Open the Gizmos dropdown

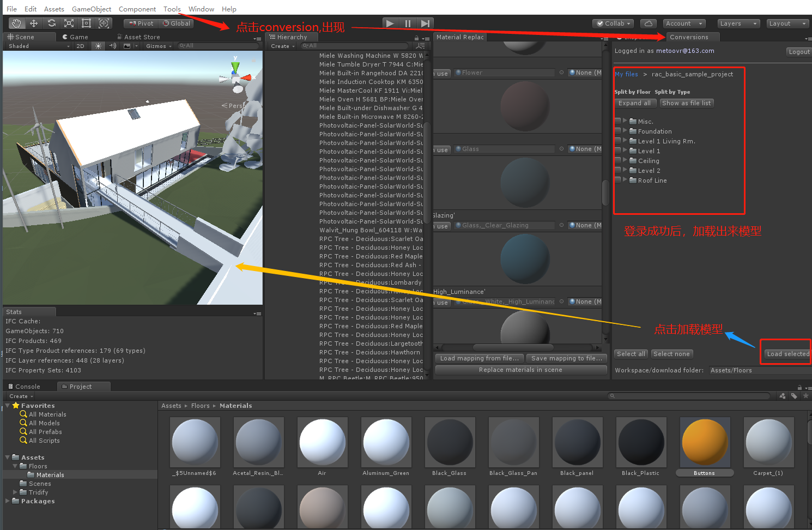pos(157,46)
